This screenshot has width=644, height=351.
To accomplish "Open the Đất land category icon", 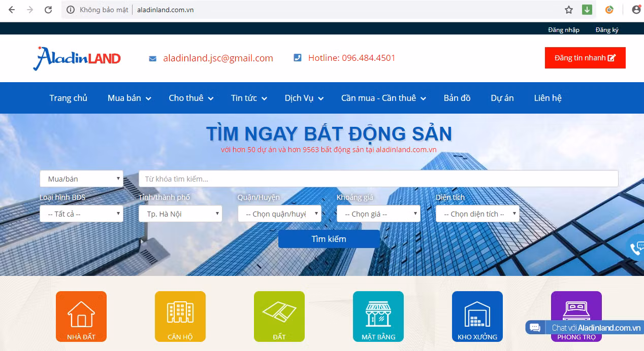I will pyautogui.click(x=279, y=316).
